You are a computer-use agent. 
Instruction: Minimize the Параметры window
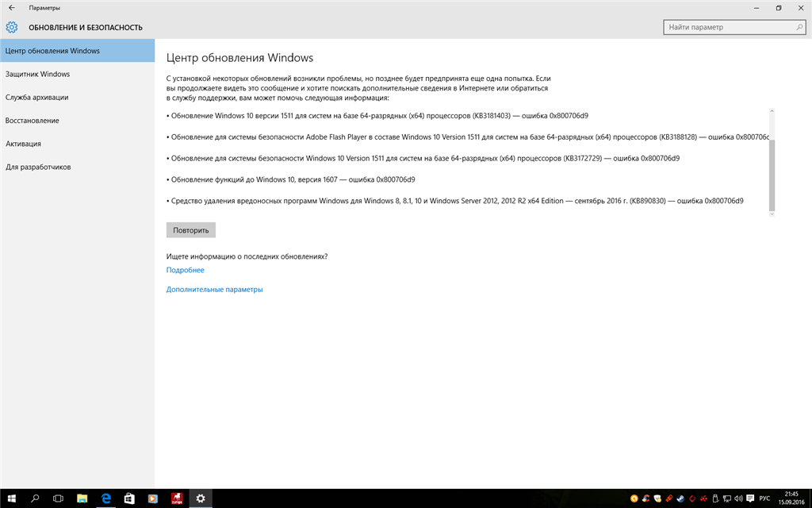click(x=756, y=8)
